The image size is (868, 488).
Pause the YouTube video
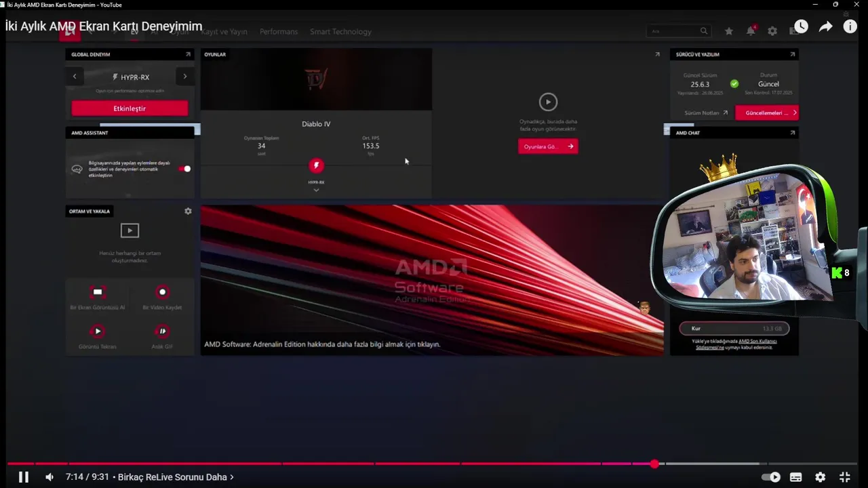pos(23,477)
